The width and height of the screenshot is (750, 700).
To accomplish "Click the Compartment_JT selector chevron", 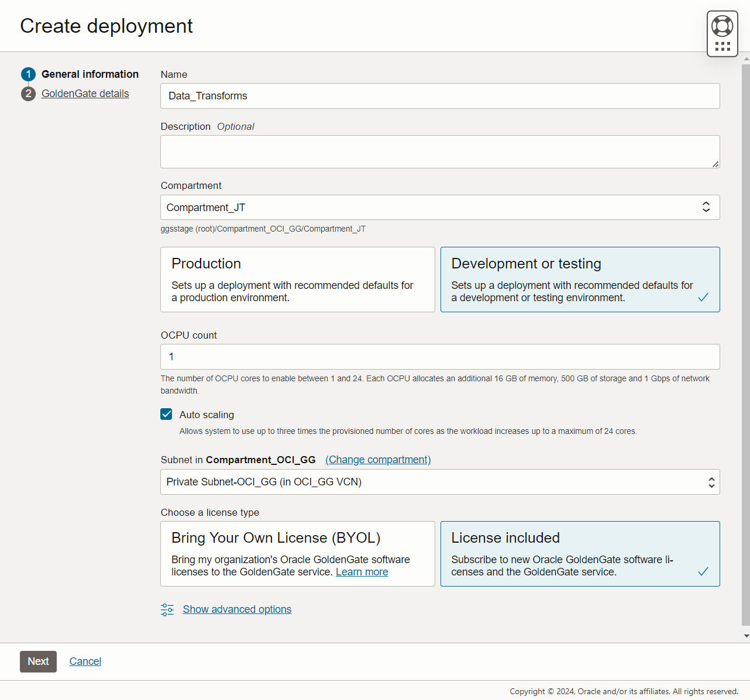I will [706, 207].
